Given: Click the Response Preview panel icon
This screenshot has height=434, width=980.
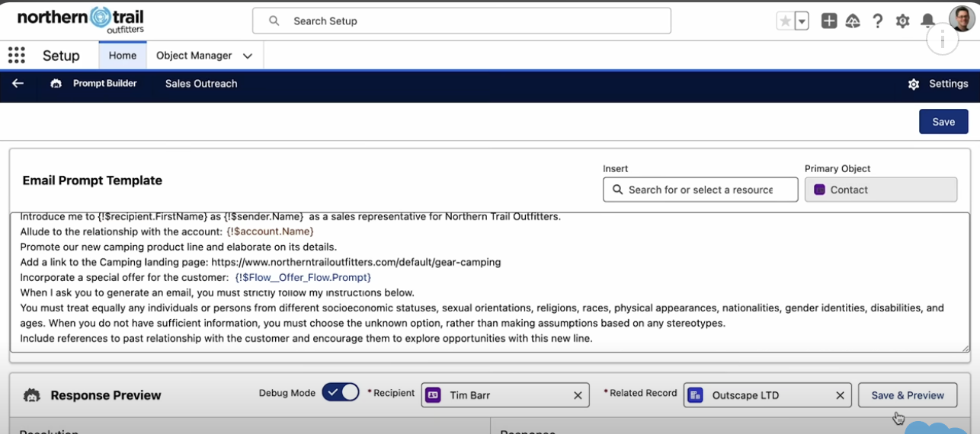Looking at the screenshot, I should pos(31,395).
